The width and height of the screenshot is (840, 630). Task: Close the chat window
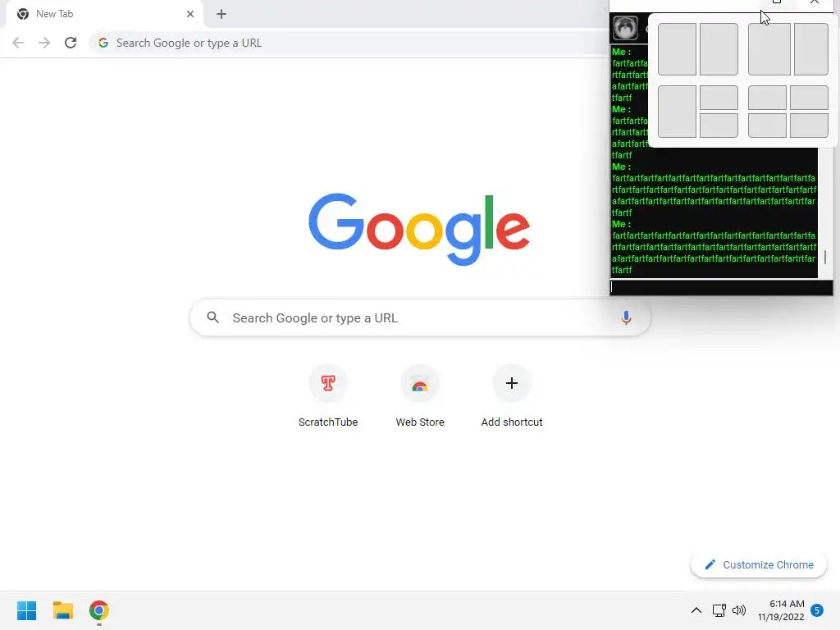(815, 2)
